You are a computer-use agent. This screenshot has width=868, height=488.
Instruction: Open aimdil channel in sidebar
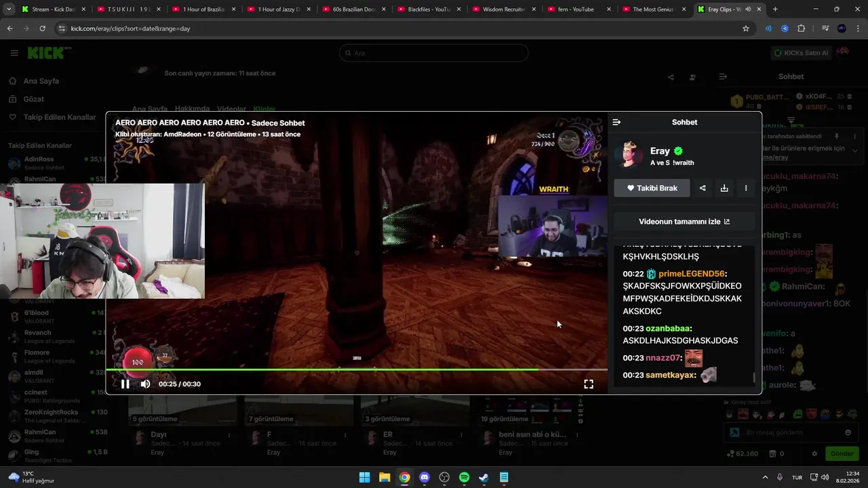point(58,376)
